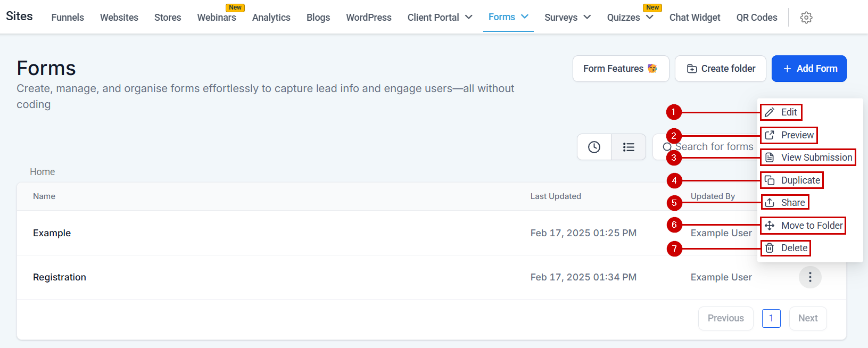Viewport: 868px width, 348px height.
Task: Choose View Submission menu option
Action: pyautogui.click(x=816, y=158)
